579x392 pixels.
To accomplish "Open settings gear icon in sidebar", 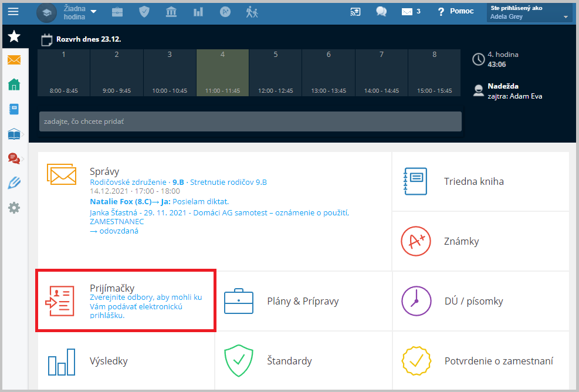I will click(x=14, y=208).
